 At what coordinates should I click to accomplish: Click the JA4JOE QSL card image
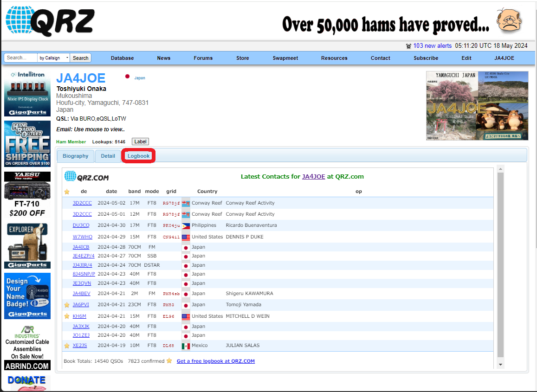pyautogui.click(x=477, y=106)
